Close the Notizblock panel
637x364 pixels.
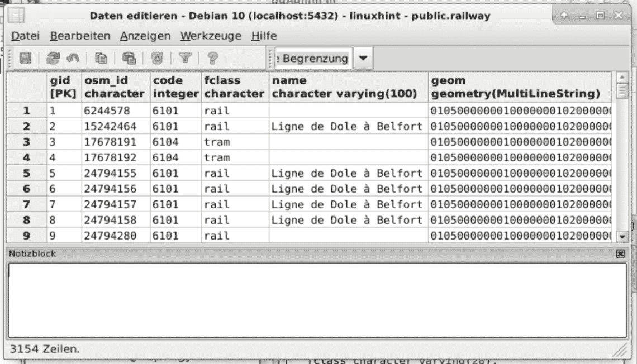pyautogui.click(x=620, y=253)
